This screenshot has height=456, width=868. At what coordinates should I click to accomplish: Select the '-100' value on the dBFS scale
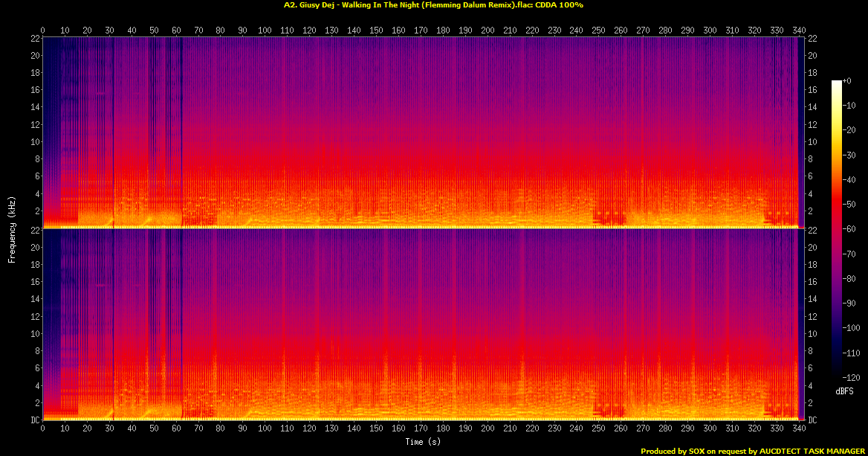coord(852,328)
